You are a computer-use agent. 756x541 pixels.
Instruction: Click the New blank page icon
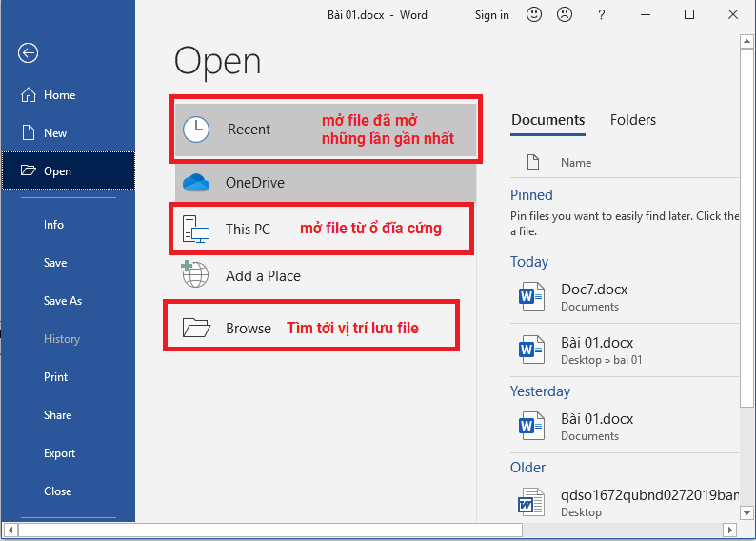(x=29, y=132)
